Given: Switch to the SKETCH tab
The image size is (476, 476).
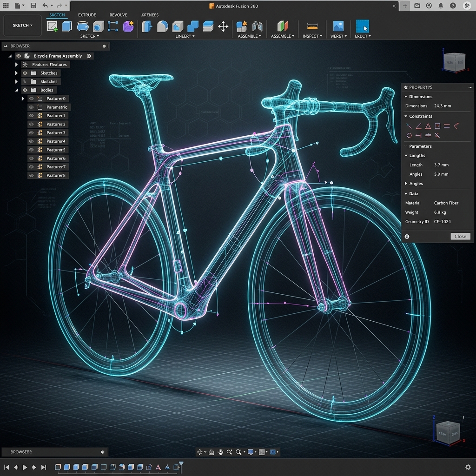Looking at the screenshot, I should [x=57, y=15].
